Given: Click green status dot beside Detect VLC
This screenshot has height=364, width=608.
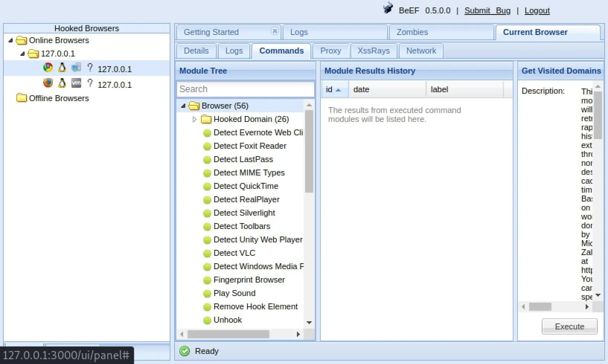Looking at the screenshot, I should point(207,254).
